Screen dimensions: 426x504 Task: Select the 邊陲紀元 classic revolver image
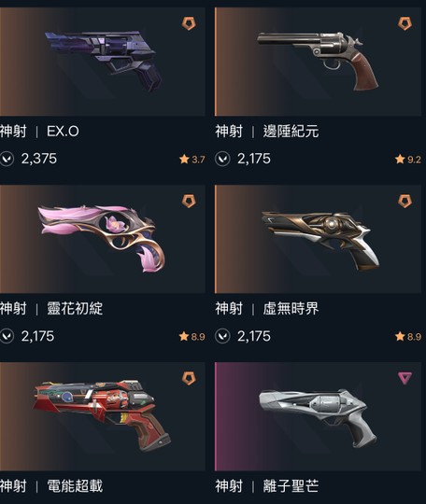tap(318, 62)
